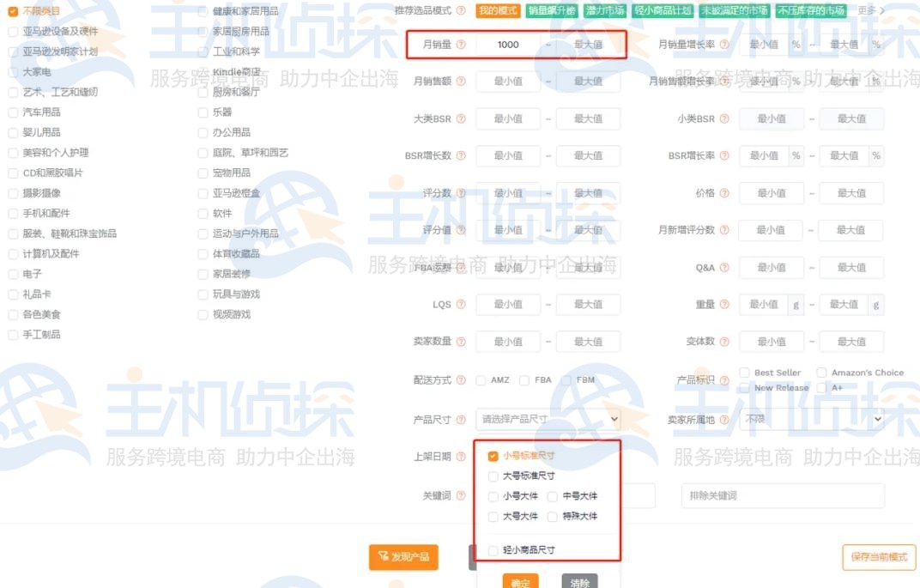
Task: Click the LQS question mark icon
Action: tap(463, 304)
